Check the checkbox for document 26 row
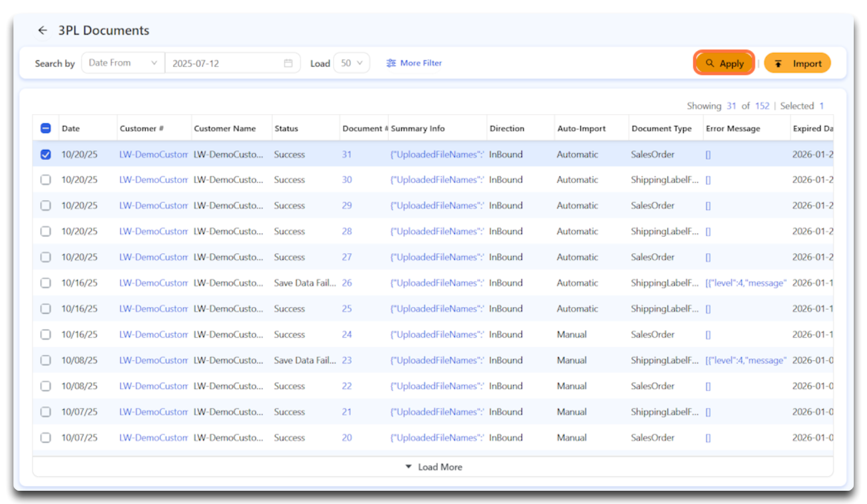 coord(46,283)
